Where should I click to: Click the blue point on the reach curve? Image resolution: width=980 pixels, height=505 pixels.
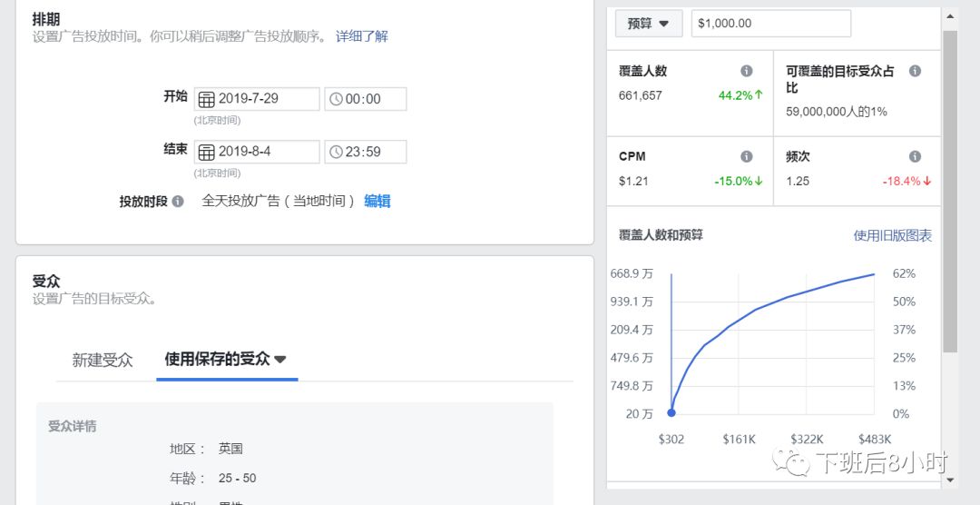[x=671, y=412]
